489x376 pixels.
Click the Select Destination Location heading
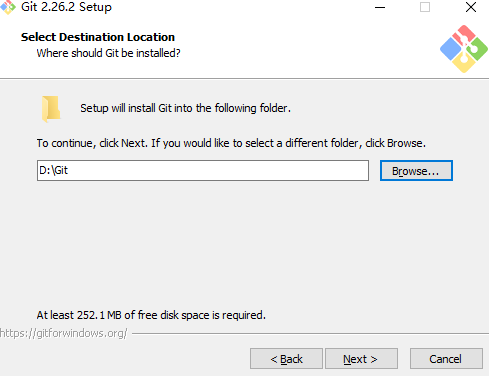98,37
